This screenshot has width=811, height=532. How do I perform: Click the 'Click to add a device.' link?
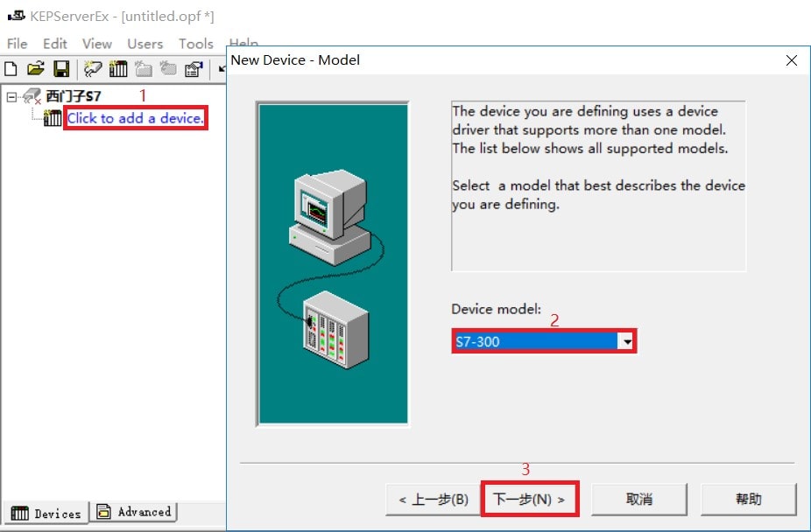point(136,118)
